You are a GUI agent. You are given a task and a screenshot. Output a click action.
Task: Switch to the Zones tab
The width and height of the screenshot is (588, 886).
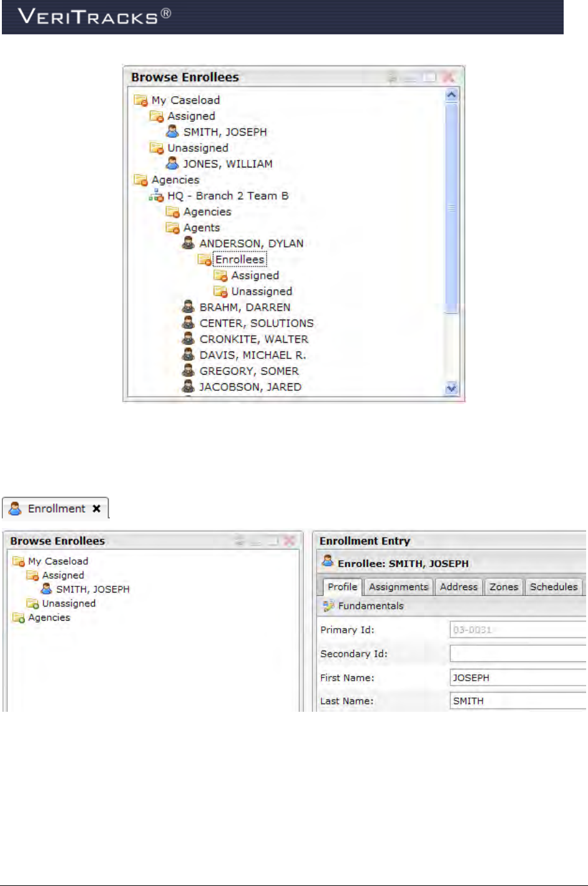(x=504, y=587)
